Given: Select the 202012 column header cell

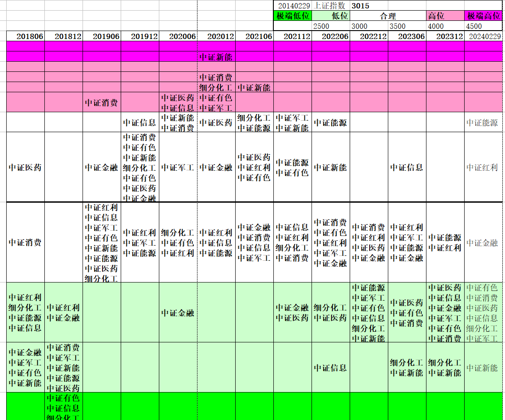Looking at the screenshot, I should (x=216, y=36).
